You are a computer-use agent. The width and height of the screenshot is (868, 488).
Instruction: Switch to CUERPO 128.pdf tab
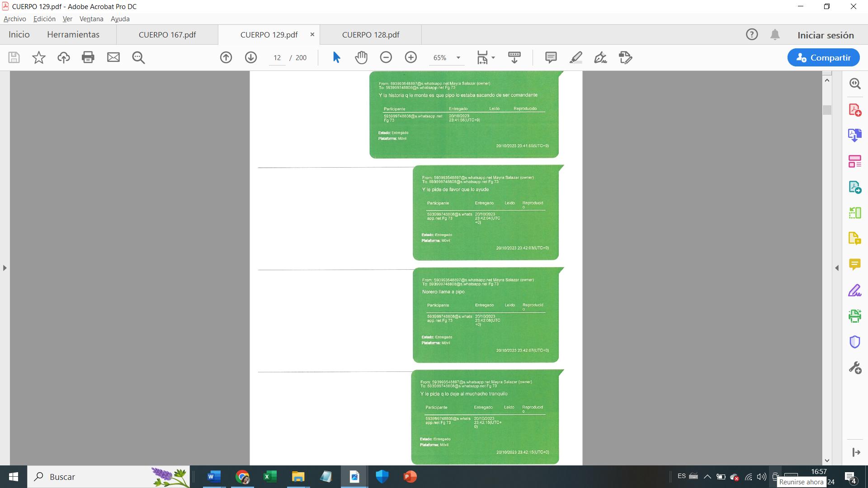(371, 35)
